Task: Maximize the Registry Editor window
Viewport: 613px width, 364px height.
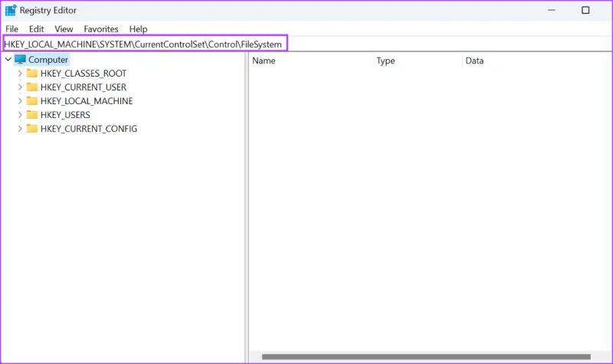Action: point(585,10)
